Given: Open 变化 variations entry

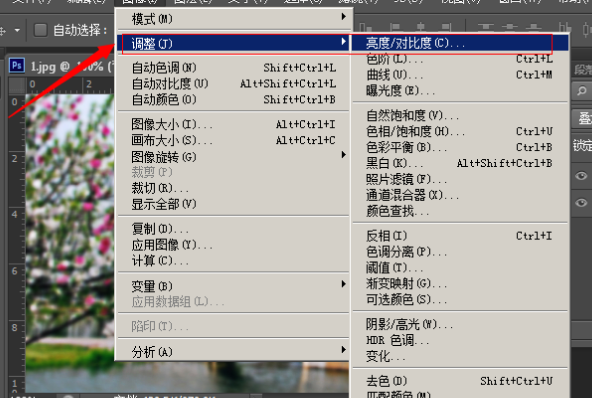Looking at the screenshot, I should click(460, 356).
